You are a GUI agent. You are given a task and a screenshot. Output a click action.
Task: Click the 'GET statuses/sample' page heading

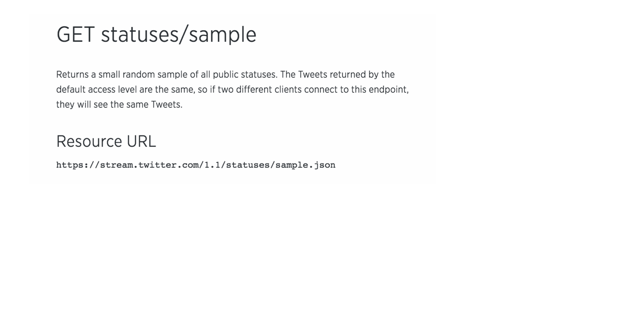[156, 35]
